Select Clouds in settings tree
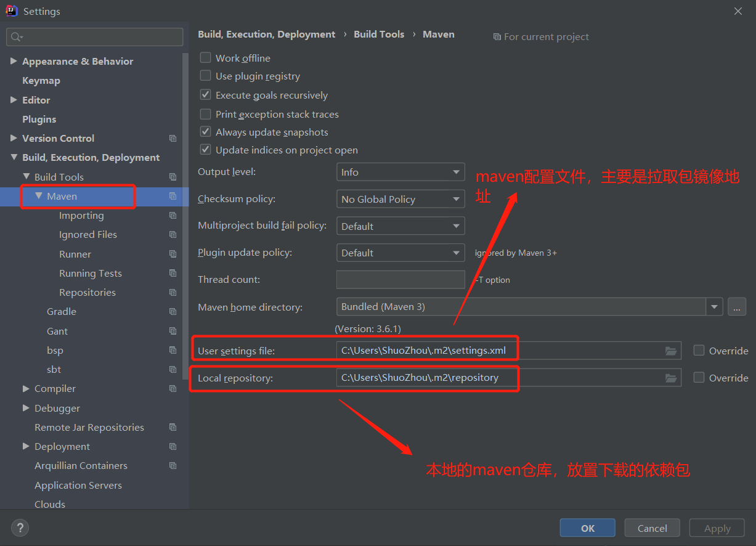Image resolution: width=756 pixels, height=546 pixels. tap(50, 504)
